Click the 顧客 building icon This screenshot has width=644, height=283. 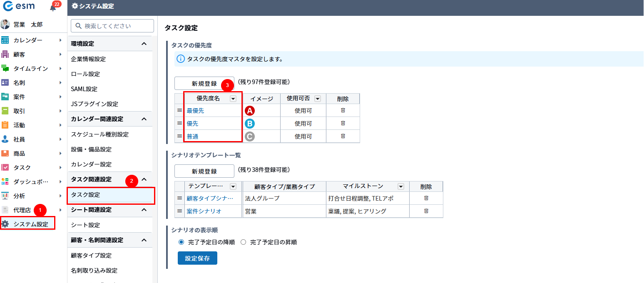pos(5,54)
